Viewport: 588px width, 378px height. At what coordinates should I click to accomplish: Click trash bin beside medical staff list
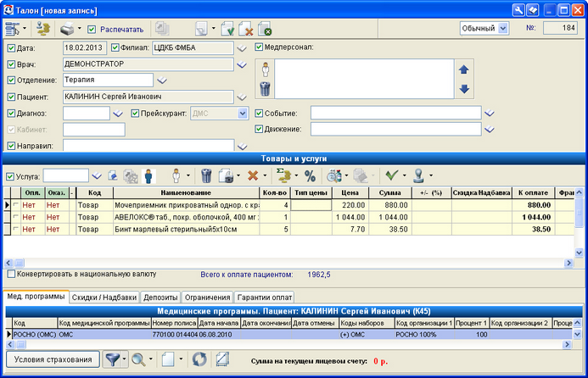pos(265,89)
